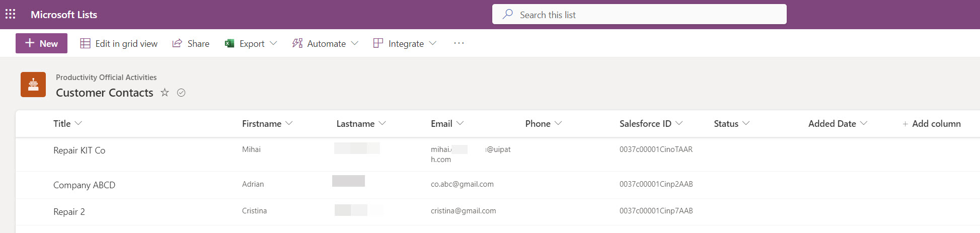Click the Customer Contacts list icon

click(x=33, y=85)
